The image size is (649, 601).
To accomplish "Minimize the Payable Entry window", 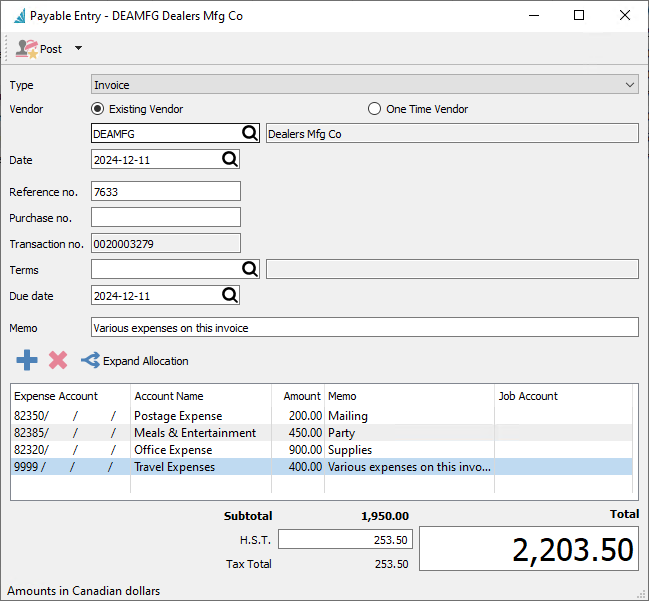I will 534,15.
